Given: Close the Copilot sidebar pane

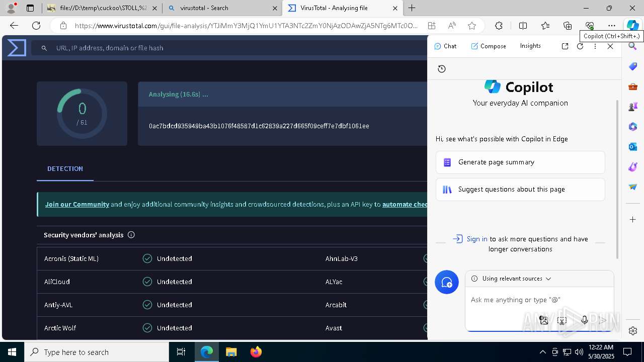Looking at the screenshot, I should tap(610, 46).
